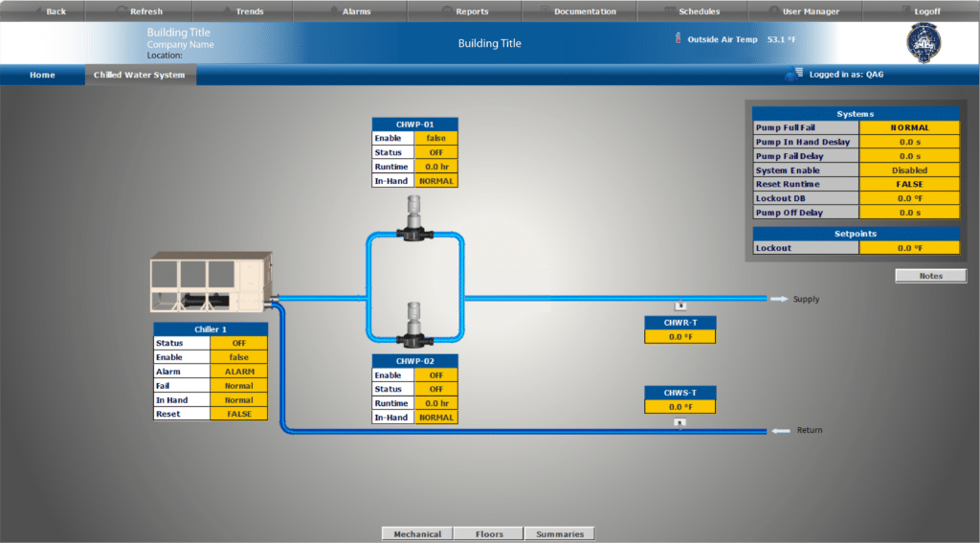Click the Systems panel header

tap(856, 114)
